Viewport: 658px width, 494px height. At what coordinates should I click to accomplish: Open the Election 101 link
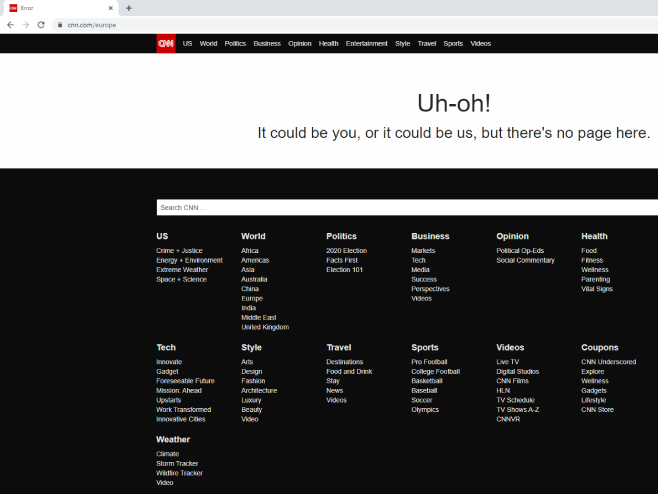coord(345,270)
